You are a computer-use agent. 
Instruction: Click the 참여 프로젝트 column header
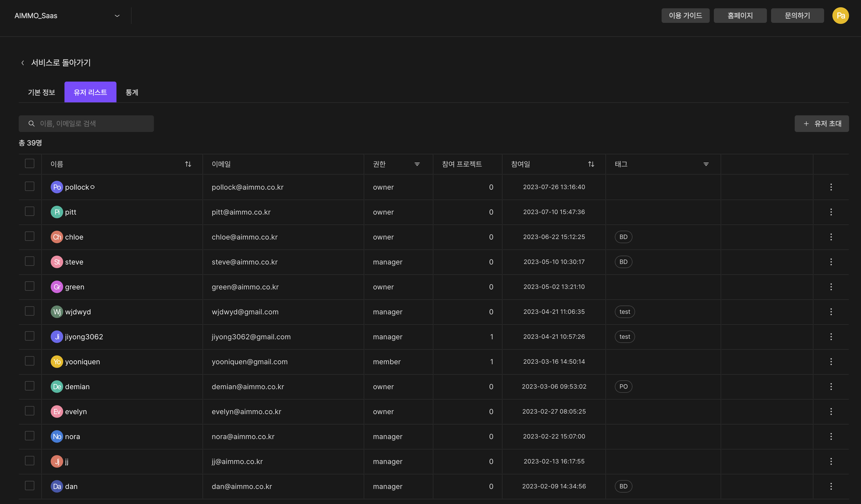tap(462, 164)
